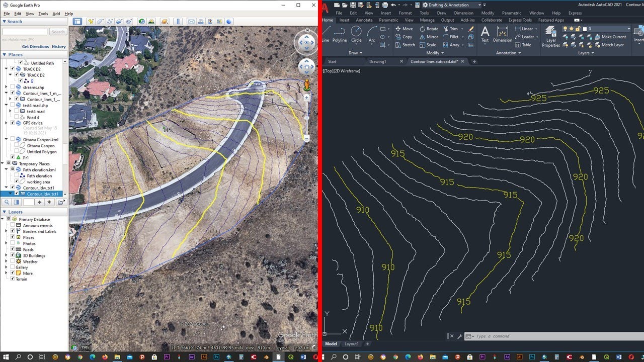Select the Show Ruler icon
The width and height of the screenshot is (644, 362).
click(x=178, y=22)
